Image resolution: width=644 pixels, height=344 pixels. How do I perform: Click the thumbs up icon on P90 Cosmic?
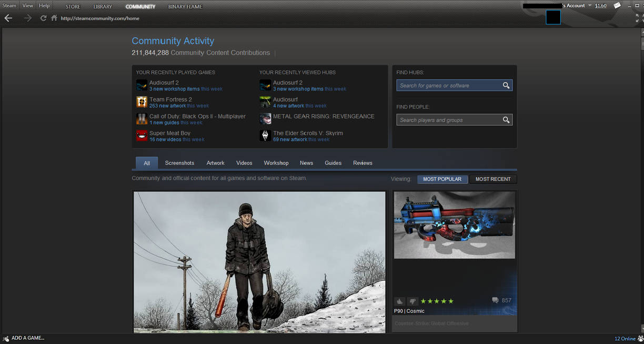399,301
